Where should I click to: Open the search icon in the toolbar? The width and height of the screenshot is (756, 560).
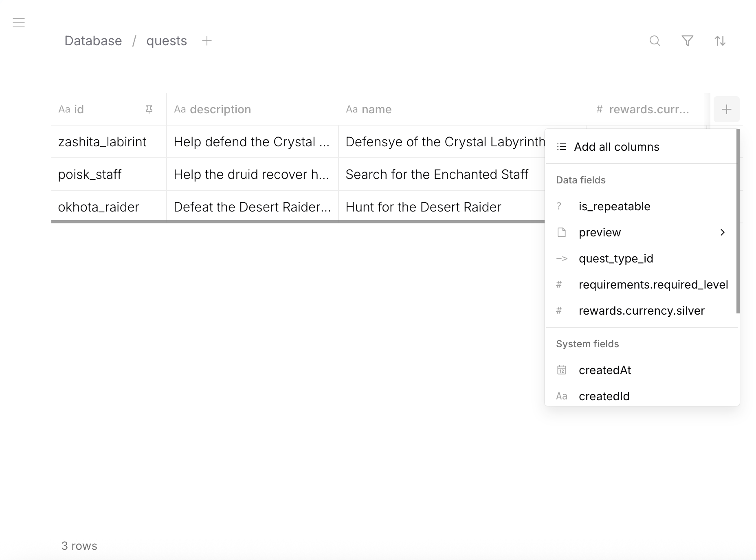655,41
